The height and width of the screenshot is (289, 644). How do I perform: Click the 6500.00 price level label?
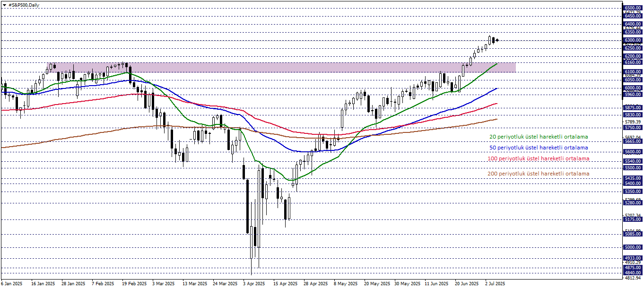[632, 8]
